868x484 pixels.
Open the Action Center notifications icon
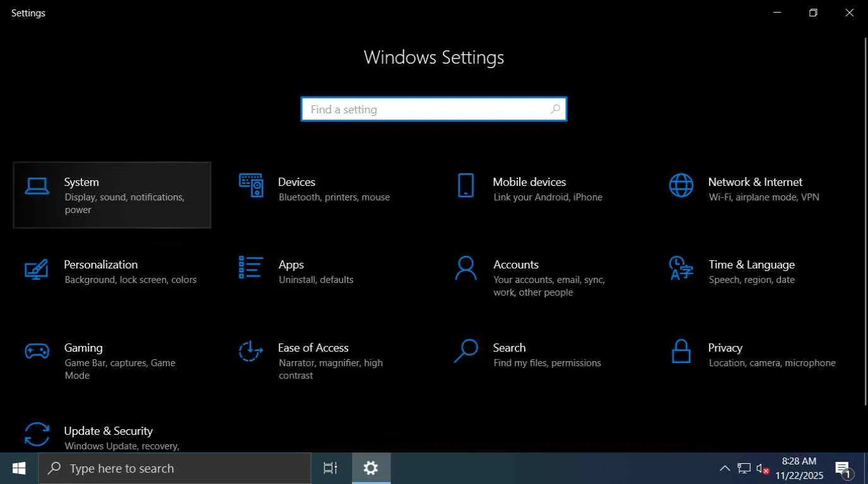(x=843, y=469)
